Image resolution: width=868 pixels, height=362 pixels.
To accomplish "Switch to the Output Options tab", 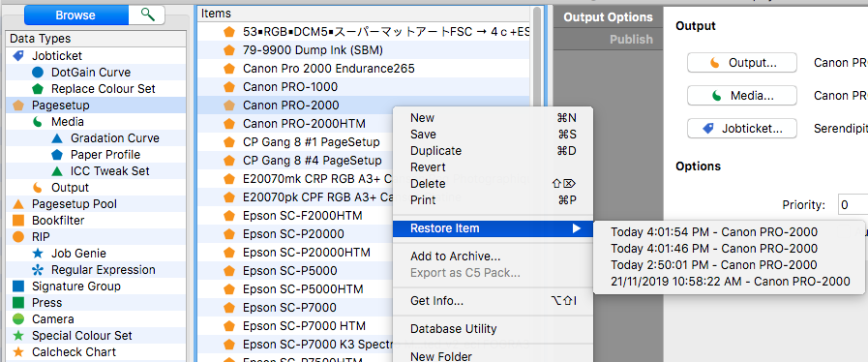I will coord(608,17).
